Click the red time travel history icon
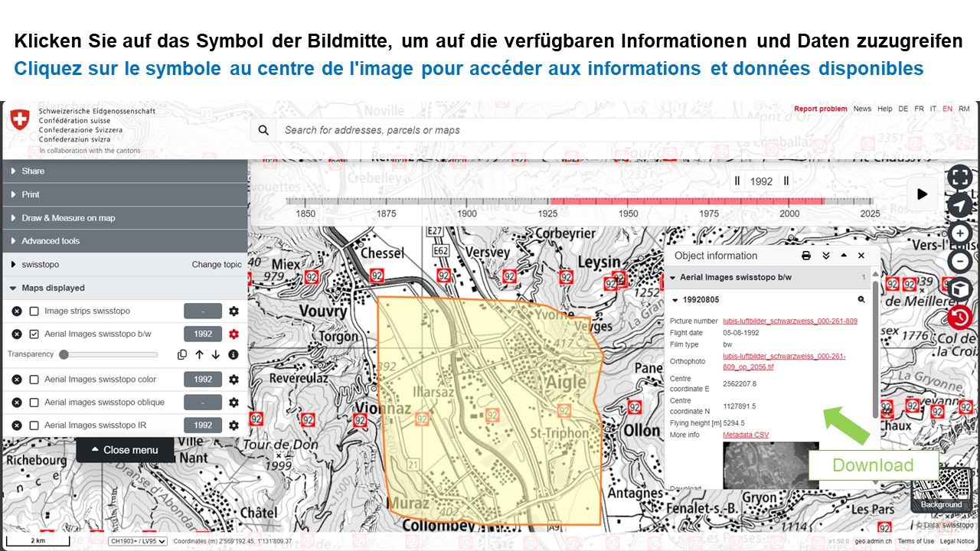 pos(959,318)
